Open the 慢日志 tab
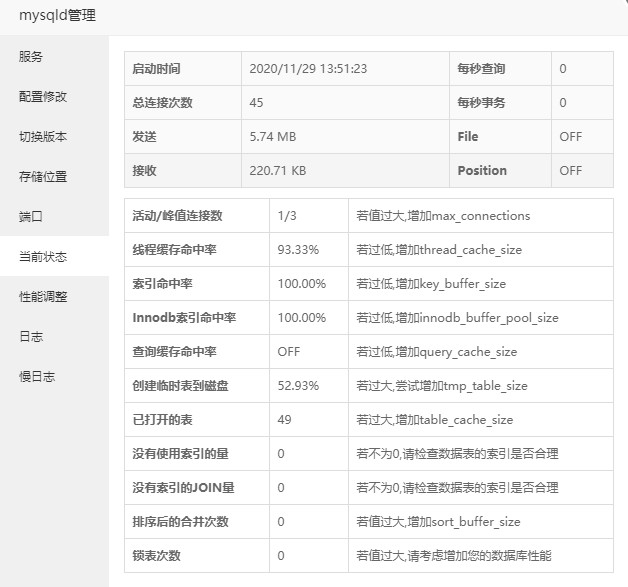Viewport: 628px width, 587px height. pyautogui.click(x=54, y=376)
